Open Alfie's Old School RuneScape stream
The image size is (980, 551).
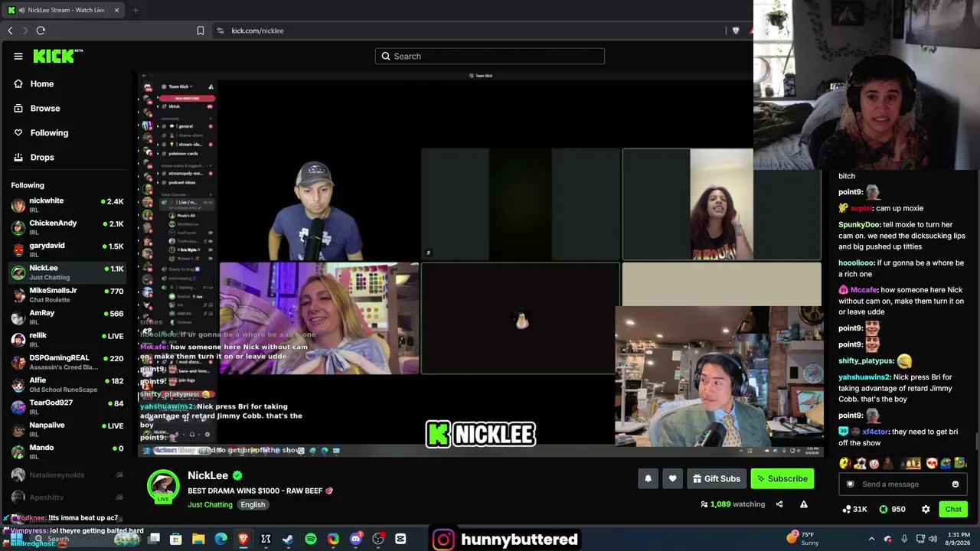pyautogui.click(x=67, y=384)
